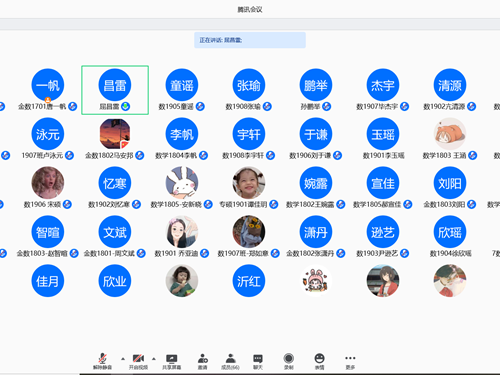The height and width of the screenshot is (375, 500).
Task: Click the 沂红 participant avatar
Action: coord(249,281)
